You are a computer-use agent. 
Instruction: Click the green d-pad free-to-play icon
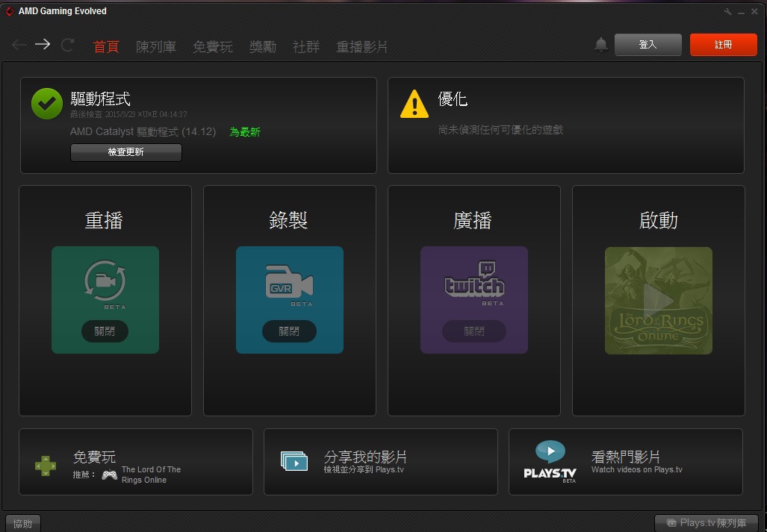(x=46, y=466)
